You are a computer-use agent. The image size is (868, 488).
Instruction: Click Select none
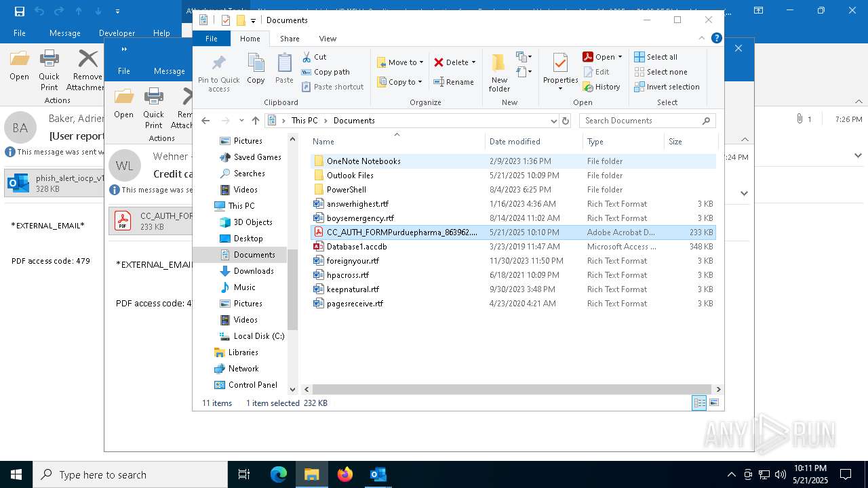(x=661, y=72)
